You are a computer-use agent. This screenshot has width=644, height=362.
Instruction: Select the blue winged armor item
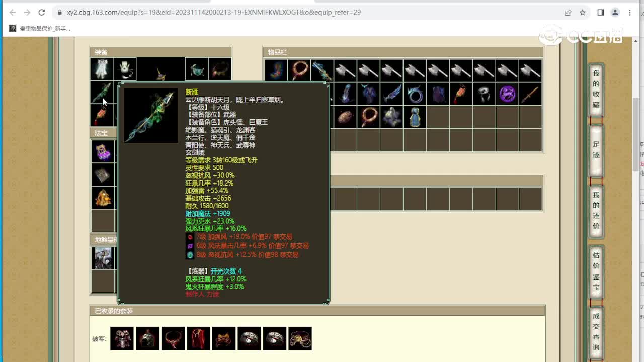click(x=368, y=94)
